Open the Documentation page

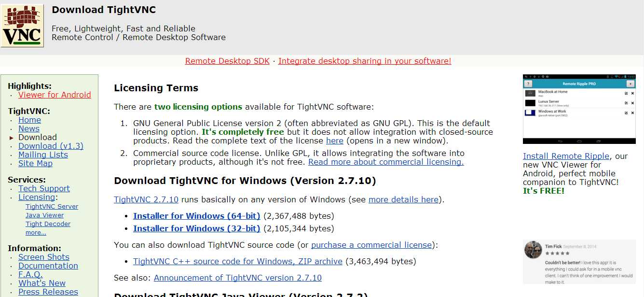coord(48,266)
